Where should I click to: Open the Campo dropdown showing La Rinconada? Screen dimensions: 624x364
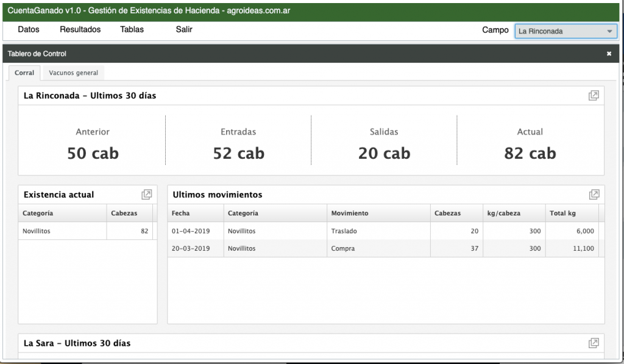coord(565,31)
